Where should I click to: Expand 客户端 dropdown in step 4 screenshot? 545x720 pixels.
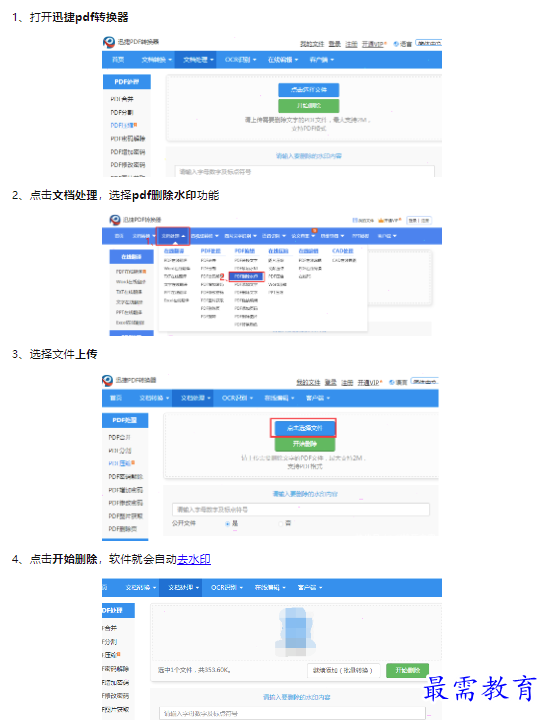310,587
